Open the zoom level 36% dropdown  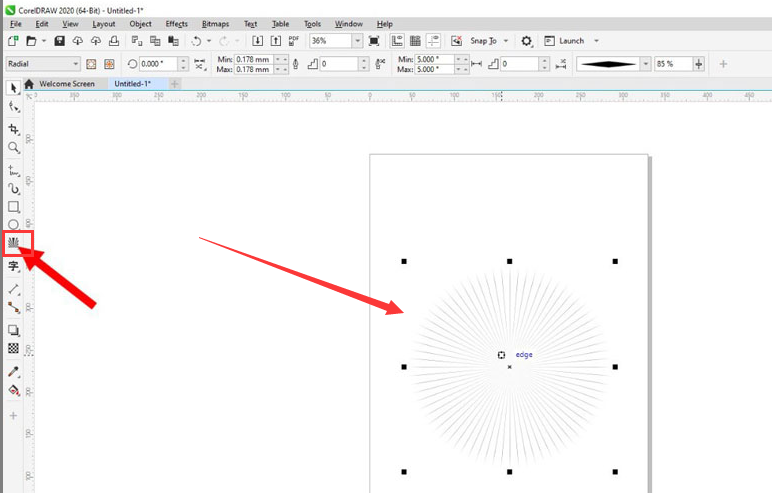[357, 41]
